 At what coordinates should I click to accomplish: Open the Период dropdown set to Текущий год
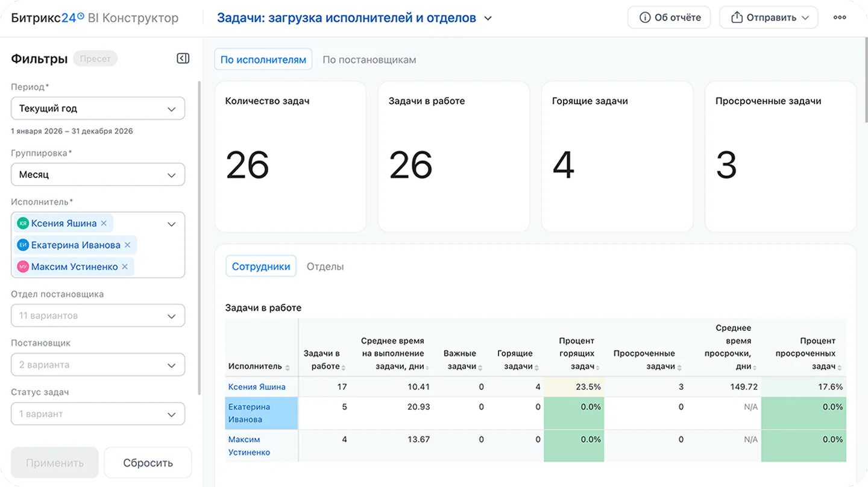pos(98,108)
